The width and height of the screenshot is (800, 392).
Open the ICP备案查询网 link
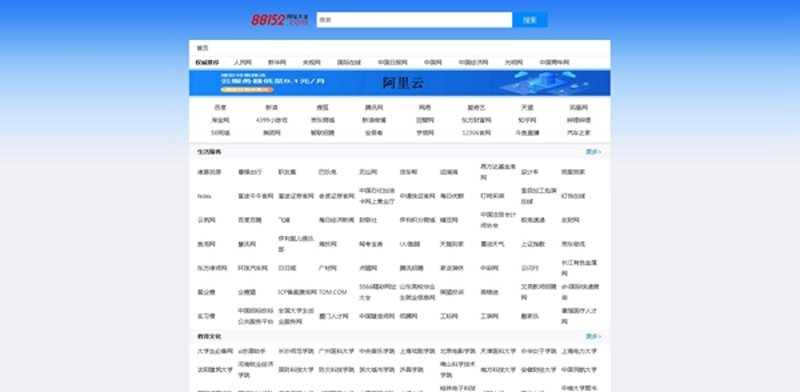(x=296, y=292)
